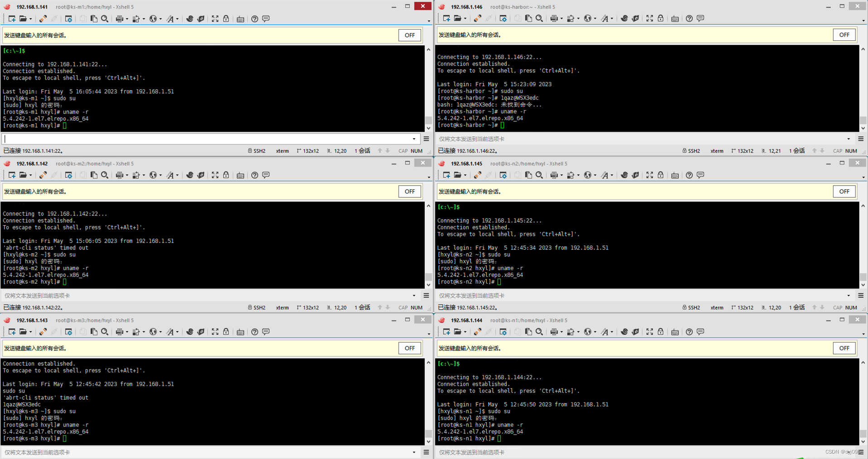Open Properties icon in 192.168.1.144 window
The image size is (868, 459).
click(x=503, y=332)
